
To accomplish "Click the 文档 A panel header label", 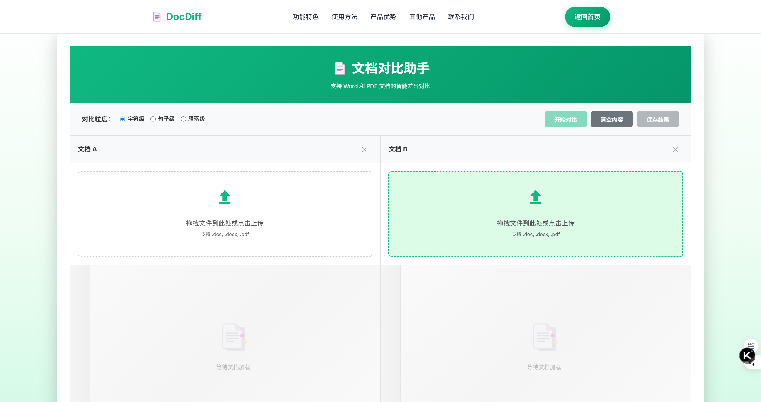I will click(x=87, y=149).
